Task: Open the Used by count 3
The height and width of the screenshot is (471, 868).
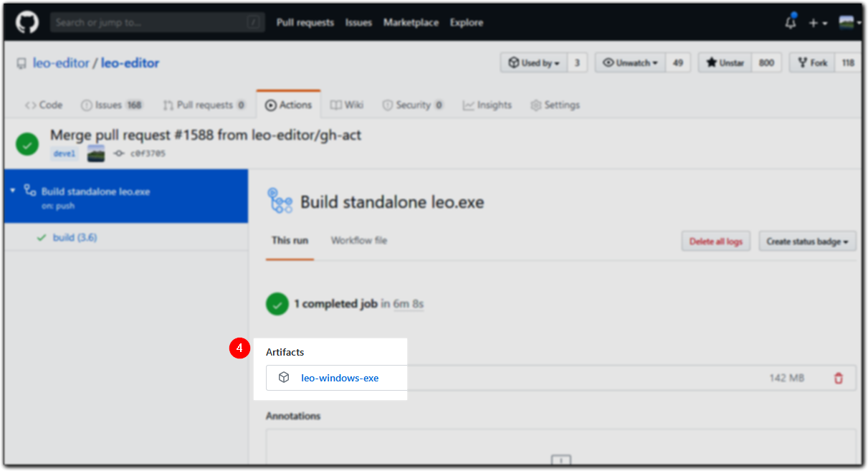Action: (578, 63)
